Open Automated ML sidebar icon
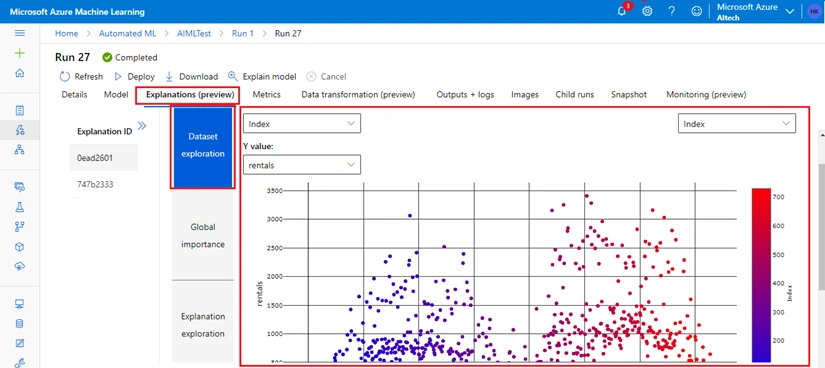 point(20,130)
